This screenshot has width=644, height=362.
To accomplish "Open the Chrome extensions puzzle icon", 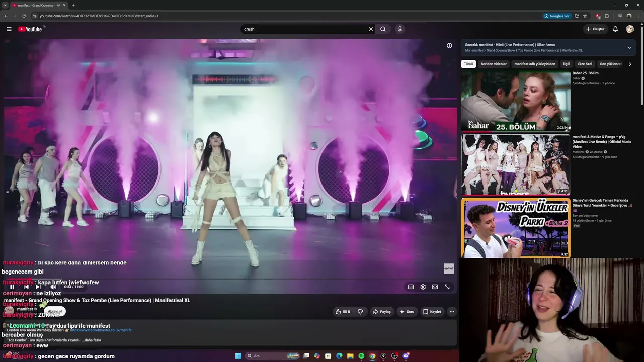I will pos(607,16).
